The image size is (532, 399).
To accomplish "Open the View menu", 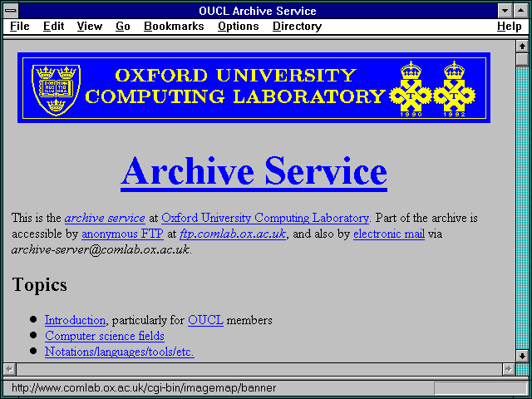I will [x=90, y=26].
